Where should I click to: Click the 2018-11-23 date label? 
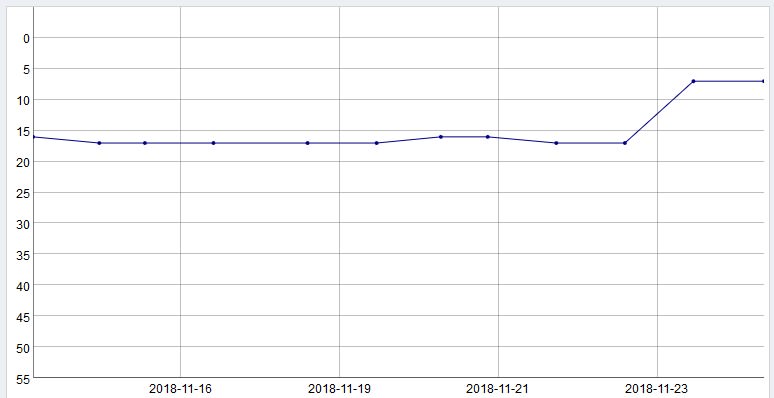656,389
